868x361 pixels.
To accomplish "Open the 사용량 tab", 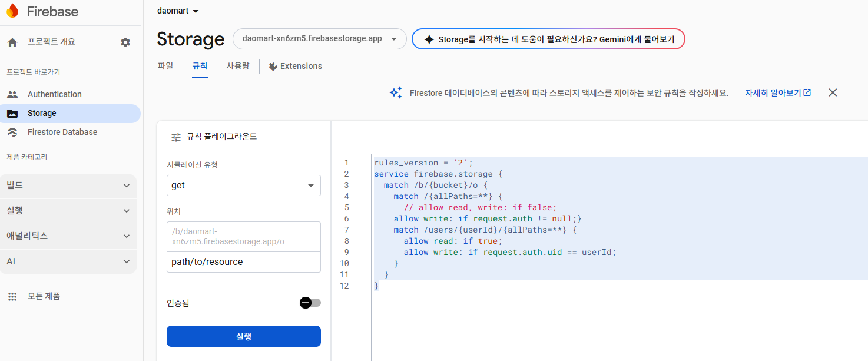I will pos(238,66).
